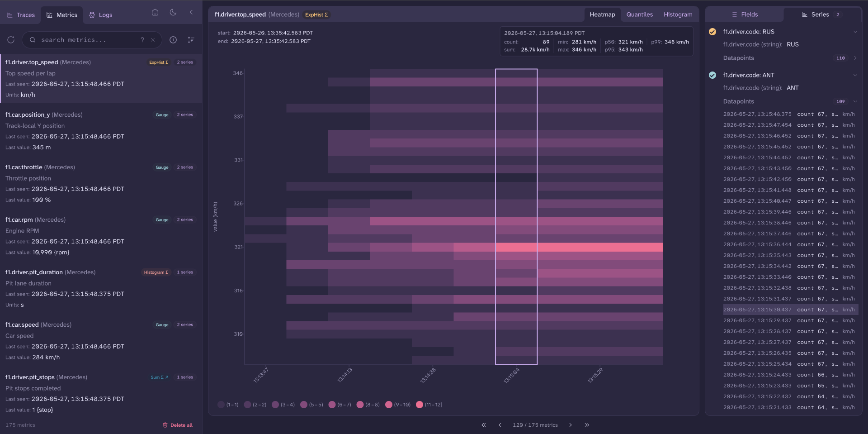The height and width of the screenshot is (434, 868).
Task: Toggle the (1-1) heatmap legend bucket
Action: [228, 405]
